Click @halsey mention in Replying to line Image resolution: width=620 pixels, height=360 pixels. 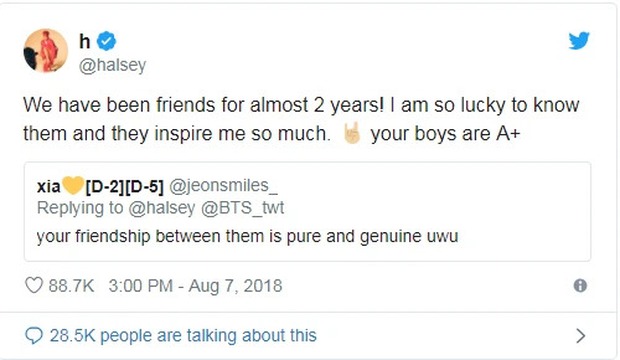tap(162, 208)
